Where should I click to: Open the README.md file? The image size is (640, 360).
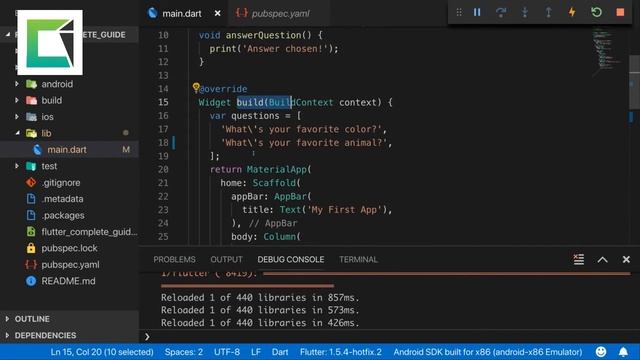coord(69,281)
